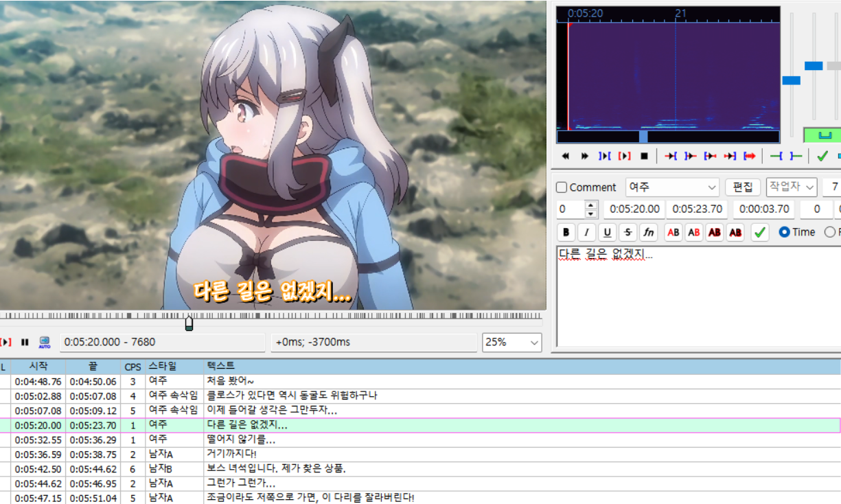Viewport: 841px width, 504px height.
Task: Click the left margin field showing 0
Action: tap(817, 209)
